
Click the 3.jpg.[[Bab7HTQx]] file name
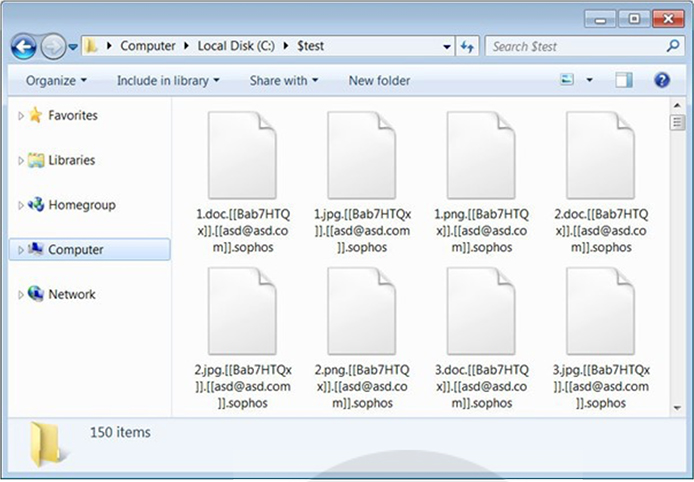pos(601,386)
